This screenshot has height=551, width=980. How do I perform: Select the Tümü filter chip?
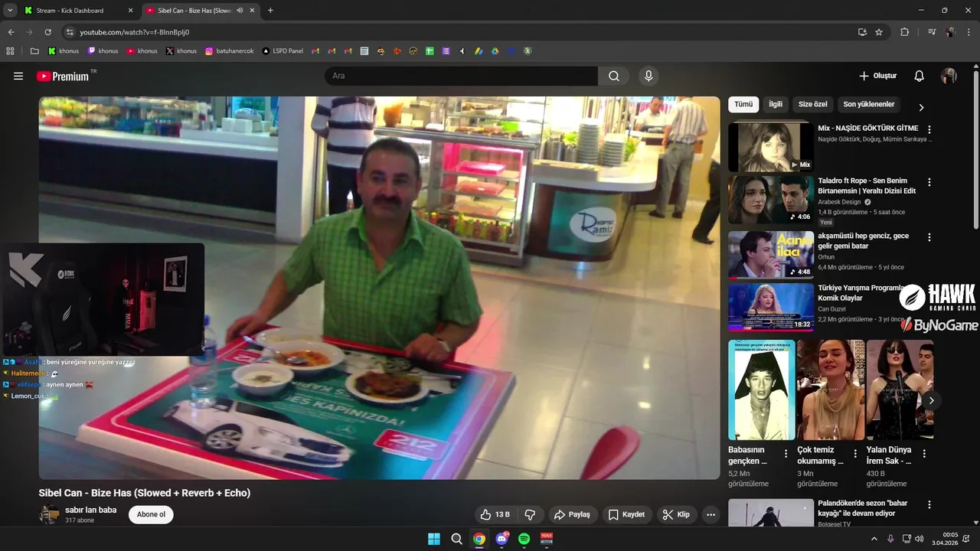[743, 104]
